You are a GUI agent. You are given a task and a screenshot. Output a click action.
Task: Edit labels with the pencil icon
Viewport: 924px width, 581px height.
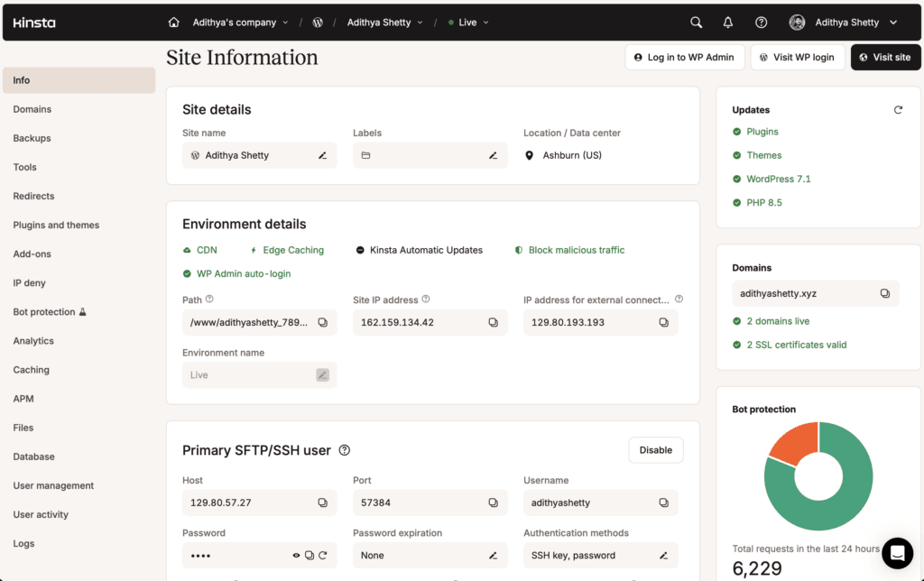pyautogui.click(x=493, y=155)
